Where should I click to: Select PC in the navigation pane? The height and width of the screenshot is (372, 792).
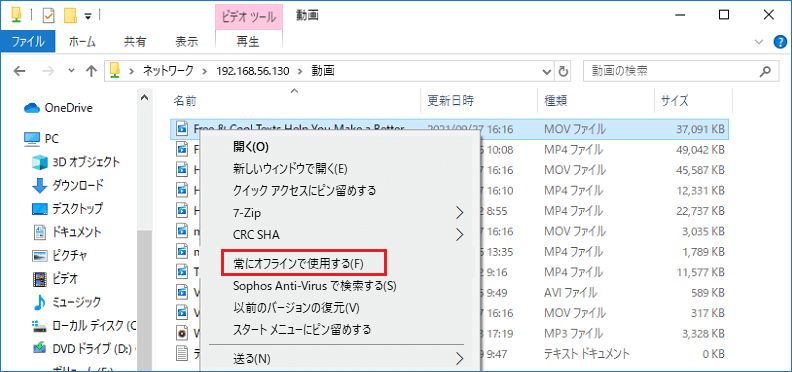[41, 138]
